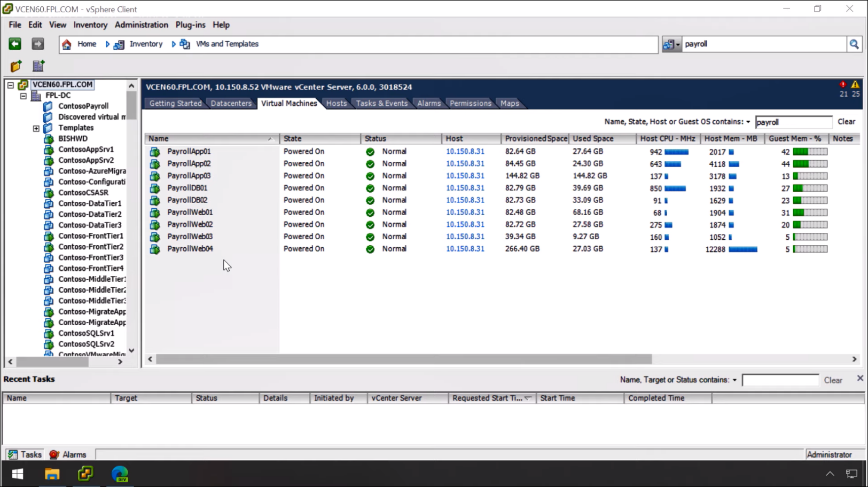The width and height of the screenshot is (868, 487).
Task: Close the Recent Tasks panel
Action: tap(860, 378)
